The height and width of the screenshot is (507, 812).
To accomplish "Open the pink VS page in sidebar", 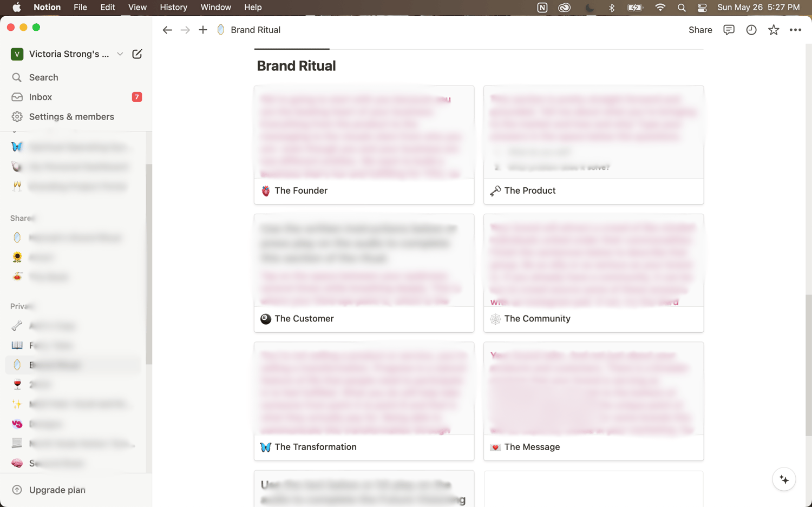I will pyautogui.click(x=73, y=424).
